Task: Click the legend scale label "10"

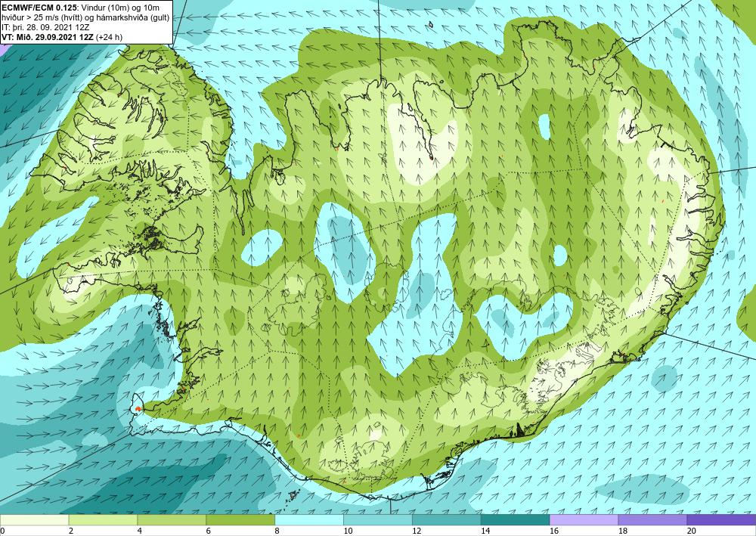Action: (x=348, y=531)
